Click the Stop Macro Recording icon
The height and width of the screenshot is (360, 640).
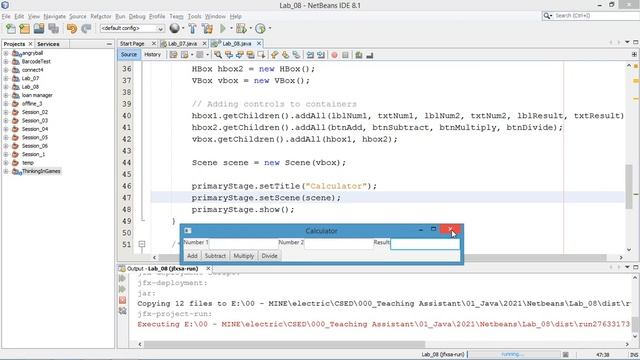(x=345, y=55)
